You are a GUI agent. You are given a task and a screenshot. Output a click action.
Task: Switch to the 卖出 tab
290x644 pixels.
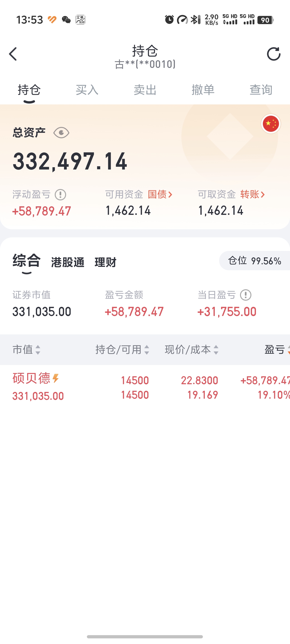coord(145,90)
